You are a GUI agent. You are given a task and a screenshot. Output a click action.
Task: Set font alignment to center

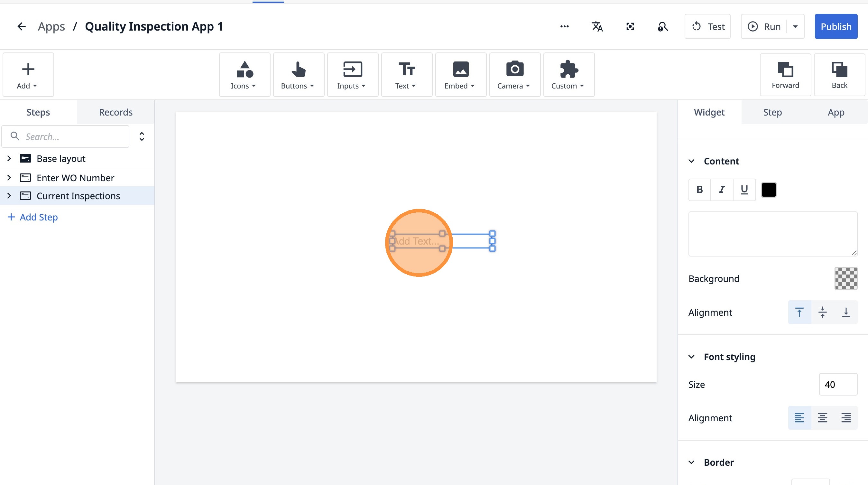click(822, 418)
